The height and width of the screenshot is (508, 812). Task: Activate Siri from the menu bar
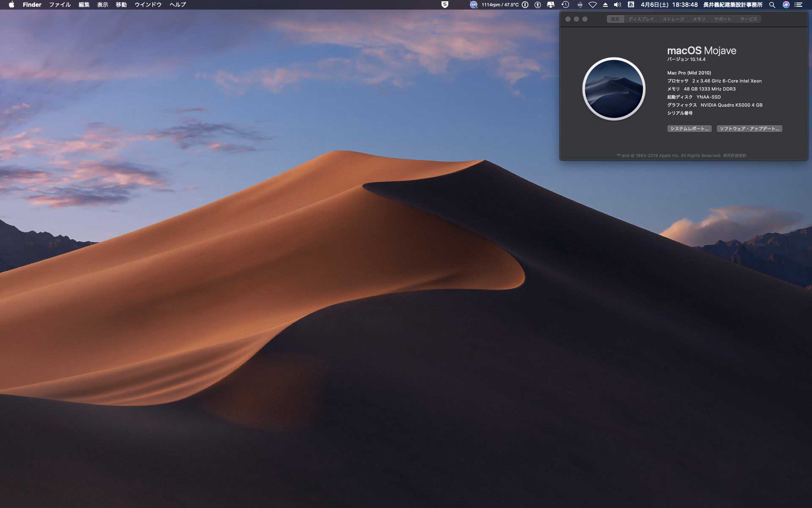(x=786, y=5)
